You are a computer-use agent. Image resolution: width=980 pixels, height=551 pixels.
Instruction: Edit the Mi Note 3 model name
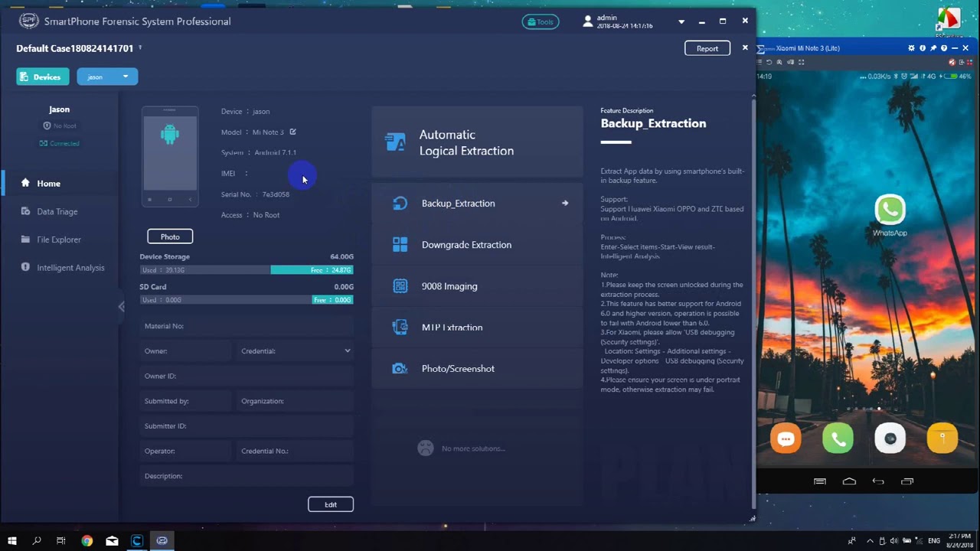[292, 132]
